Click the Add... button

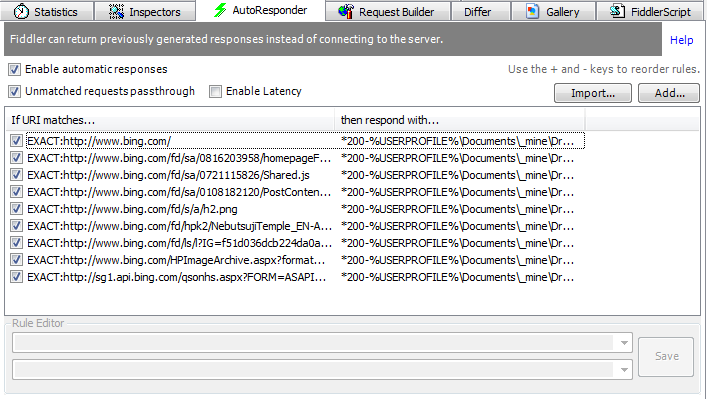click(669, 93)
